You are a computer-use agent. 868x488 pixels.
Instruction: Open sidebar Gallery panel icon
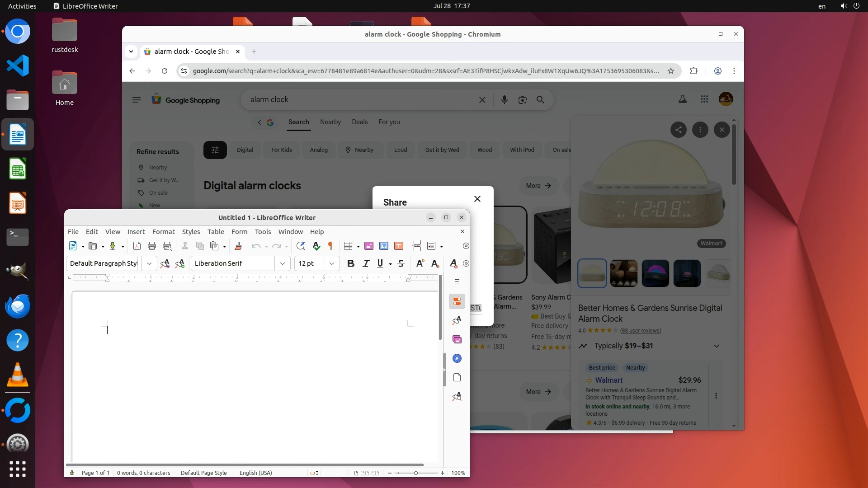click(x=457, y=339)
